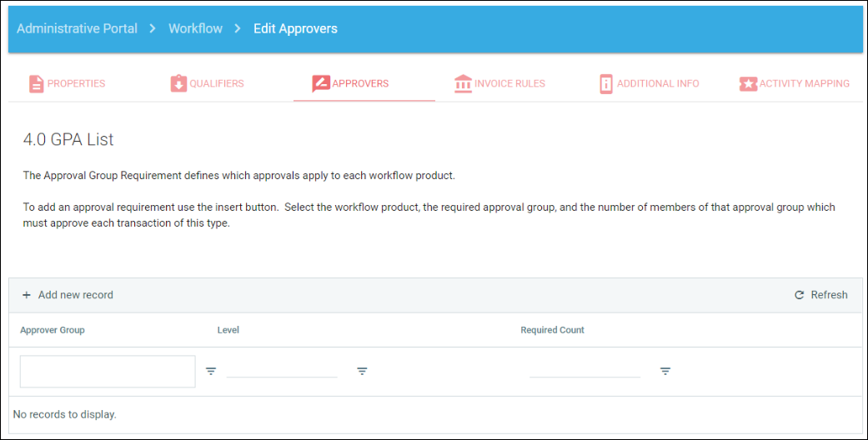Open the Level column filter menu

click(x=362, y=372)
